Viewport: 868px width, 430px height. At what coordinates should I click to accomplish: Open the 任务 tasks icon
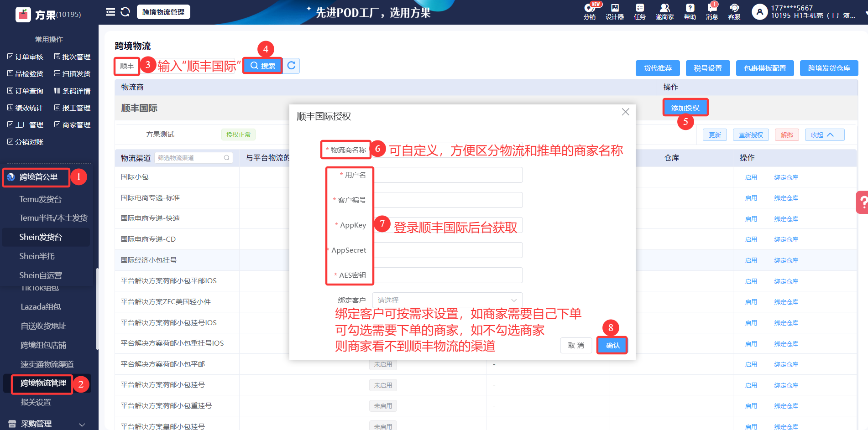pos(640,12)
